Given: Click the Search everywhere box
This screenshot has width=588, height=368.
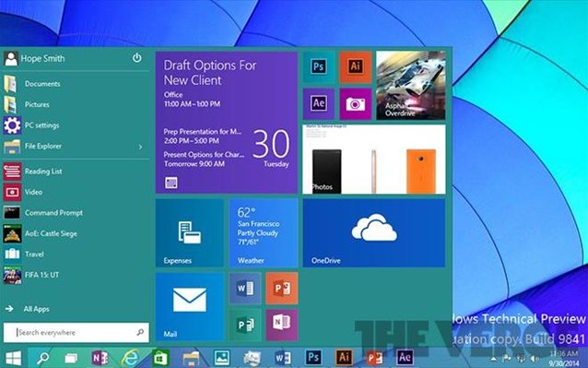Looking at the screenshot, I should click(x=76, y=332).
